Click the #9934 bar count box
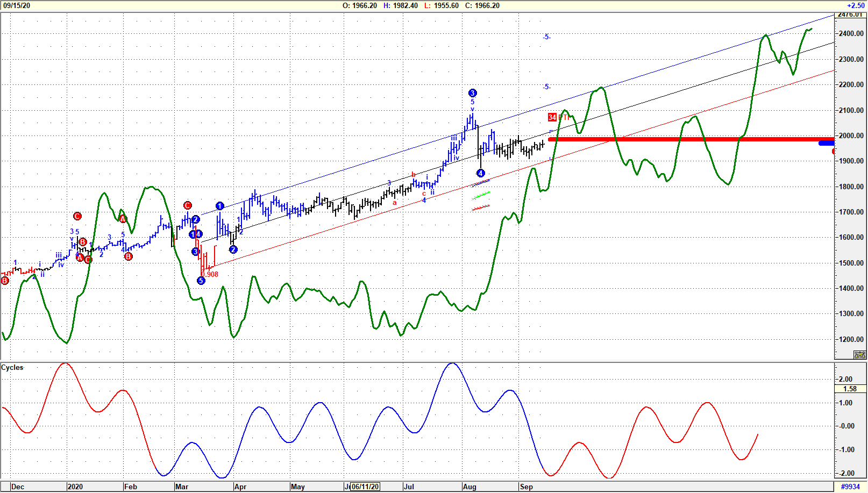Screen dimensions: 868x493 tap(850, 487)
